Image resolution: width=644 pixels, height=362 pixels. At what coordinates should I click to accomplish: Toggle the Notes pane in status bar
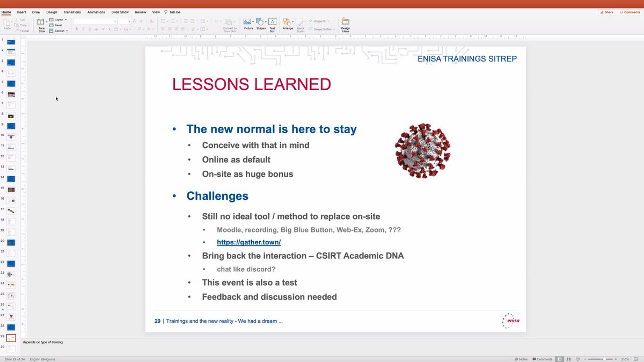click(x=520, y=359)
